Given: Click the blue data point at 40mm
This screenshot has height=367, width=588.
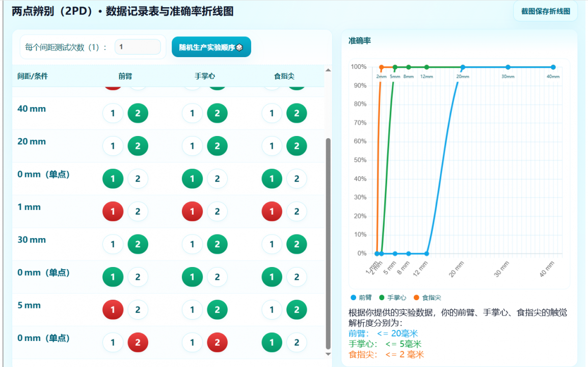Looking at the screenshot, I should pyautogui.click(x=553, y=67).
